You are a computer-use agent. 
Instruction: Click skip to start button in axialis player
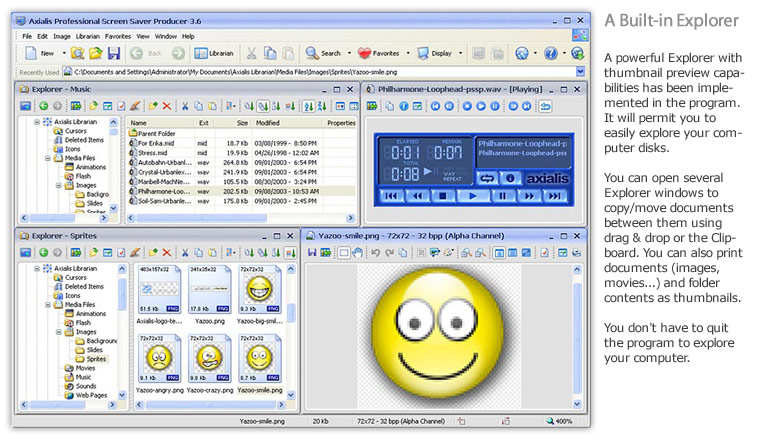point(391,196)
